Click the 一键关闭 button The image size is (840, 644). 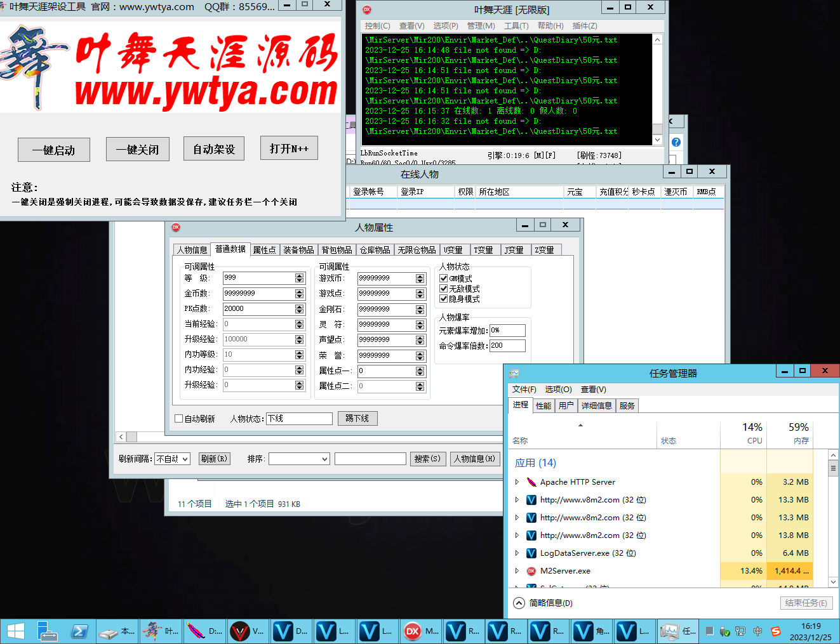tap(138, 149)
